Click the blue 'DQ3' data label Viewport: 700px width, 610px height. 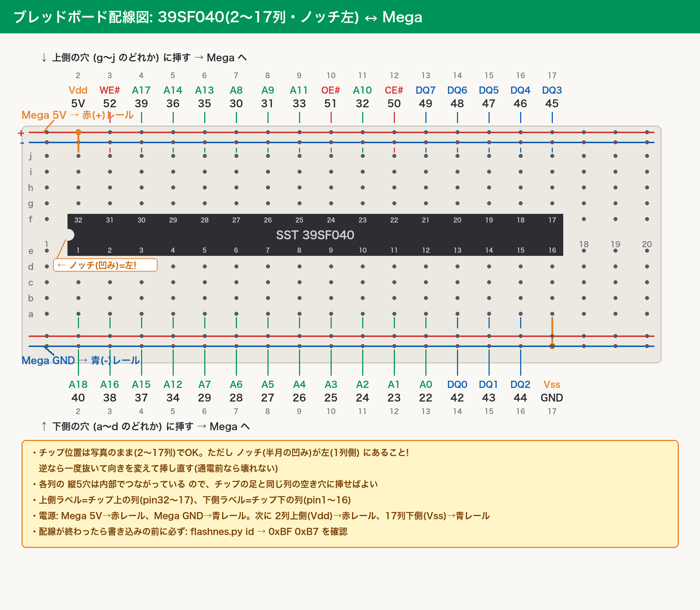(552, 90)
